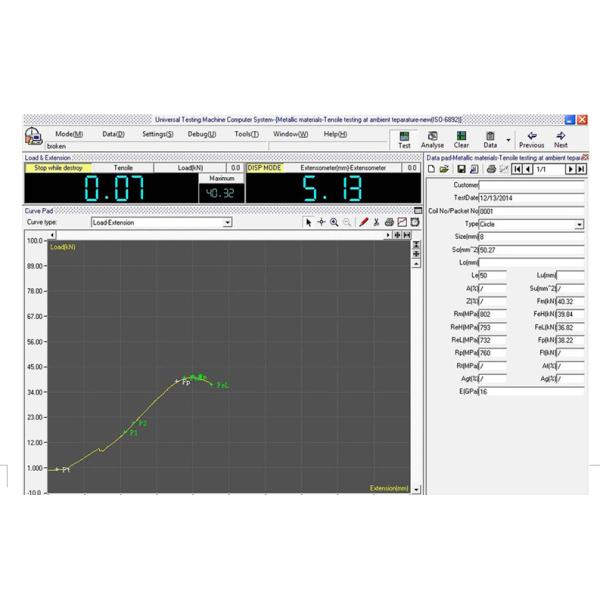Step to previous record in data pad
600x600 pixels.
tap(528, 169)
